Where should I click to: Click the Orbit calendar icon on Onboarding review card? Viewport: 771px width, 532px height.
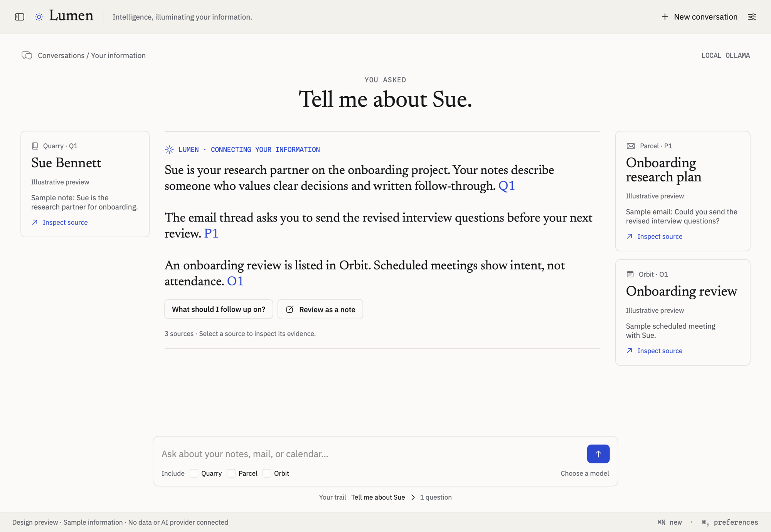click(630, 274)
